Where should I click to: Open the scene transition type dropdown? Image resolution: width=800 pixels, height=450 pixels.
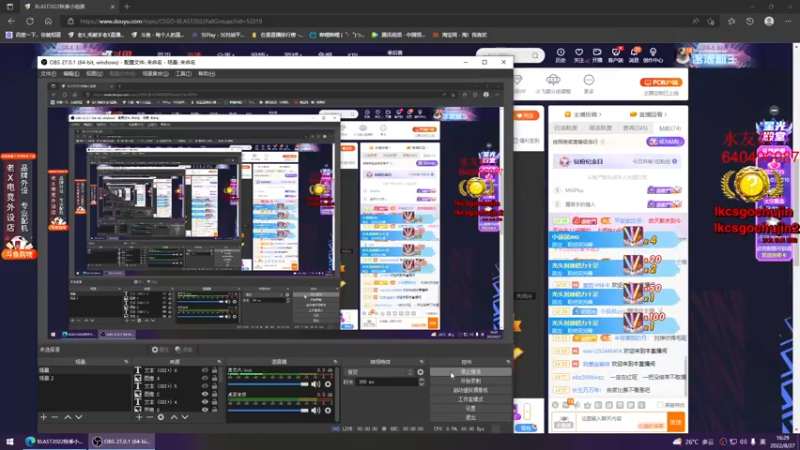[380, 372]
